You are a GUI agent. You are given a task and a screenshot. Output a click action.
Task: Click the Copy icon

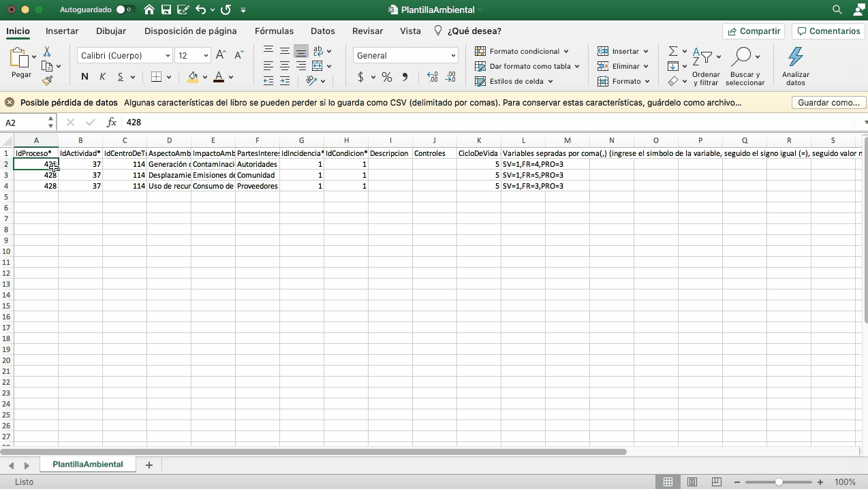tap(47, 66)
